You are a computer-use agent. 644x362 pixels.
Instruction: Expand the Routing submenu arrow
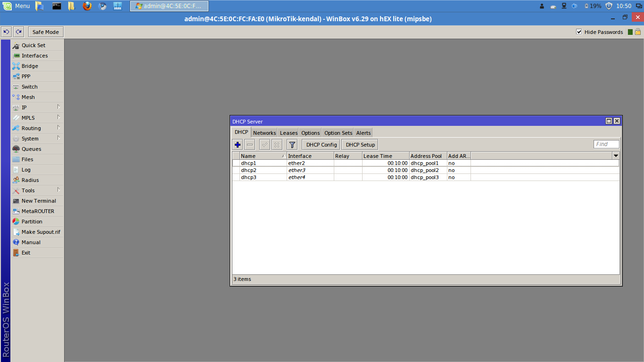tap(59, 128)
